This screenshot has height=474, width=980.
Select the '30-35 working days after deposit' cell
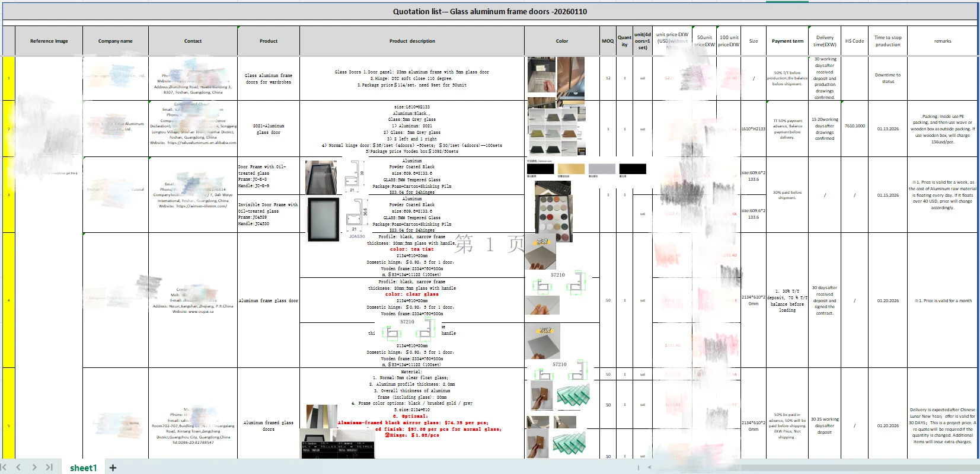point(825,425)
